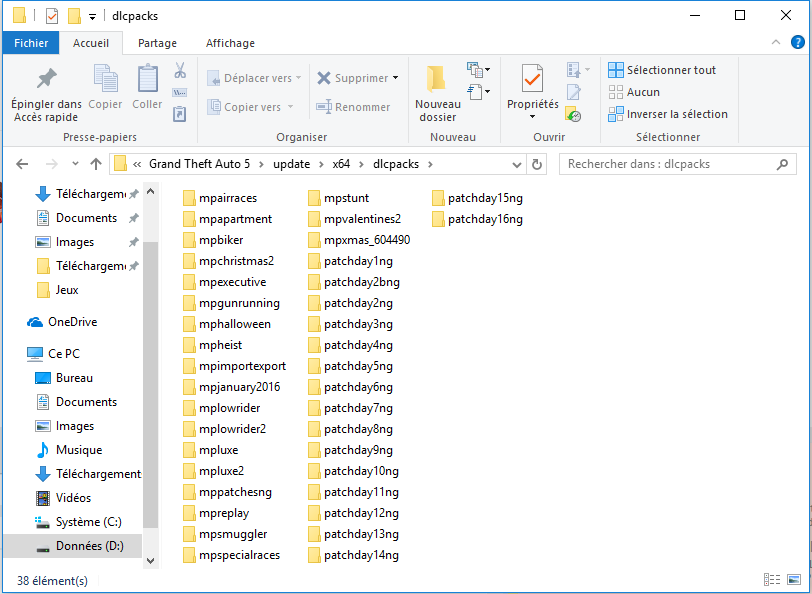The image size is (812, 594).
Task: Switch to details view in status bar
Action: point(772,579)
